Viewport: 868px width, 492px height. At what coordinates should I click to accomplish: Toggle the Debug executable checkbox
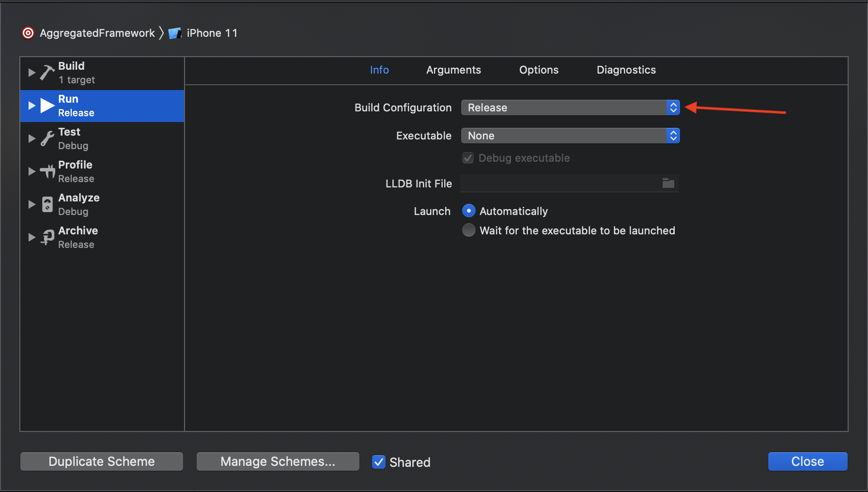[468, 158]
